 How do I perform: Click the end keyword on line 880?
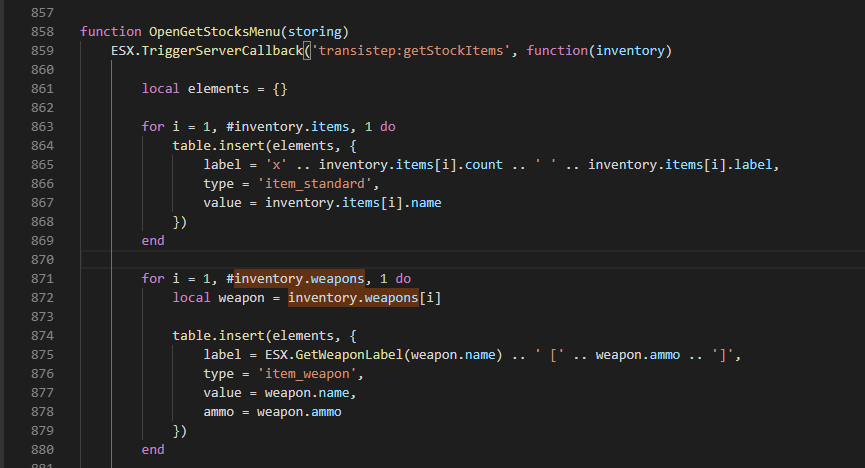[x=153, y=450]
